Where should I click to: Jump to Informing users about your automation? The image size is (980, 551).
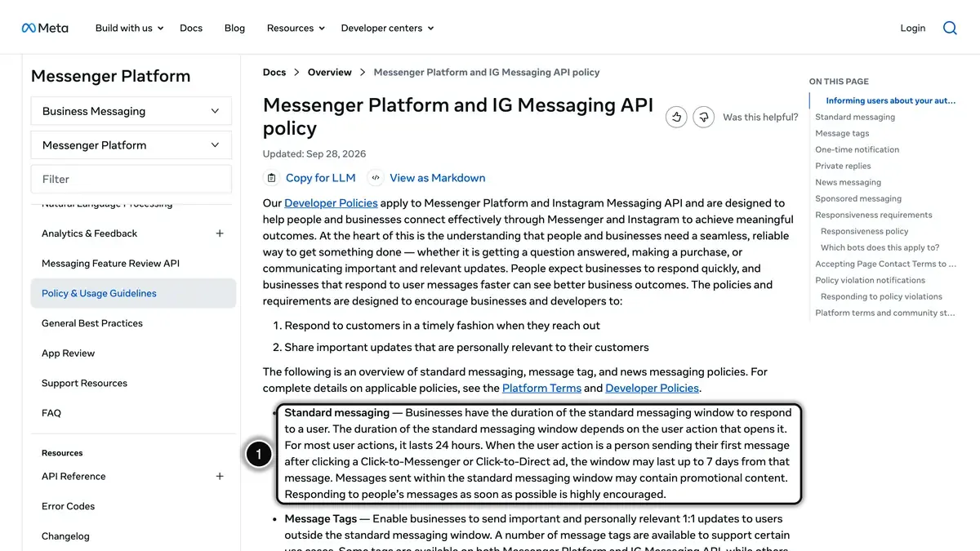click(x=890, y=101)
